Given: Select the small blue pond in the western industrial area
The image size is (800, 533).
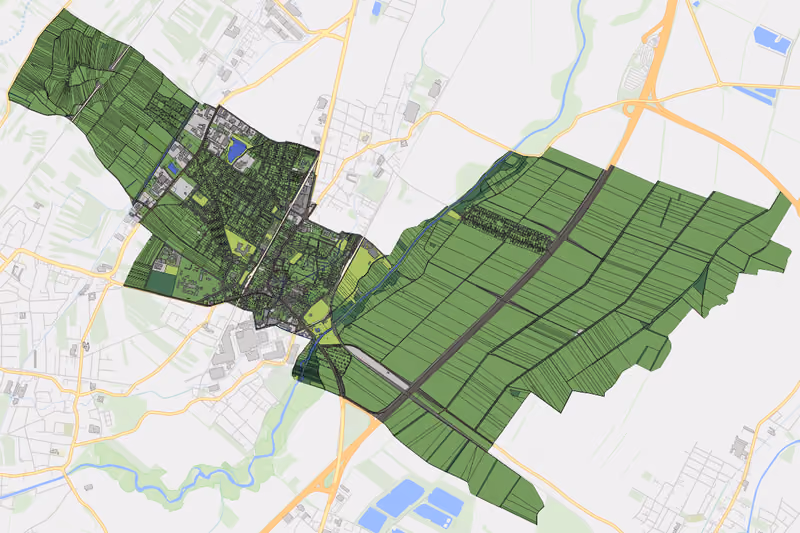Looking at the screenshot, I should (x=173, y=167).
